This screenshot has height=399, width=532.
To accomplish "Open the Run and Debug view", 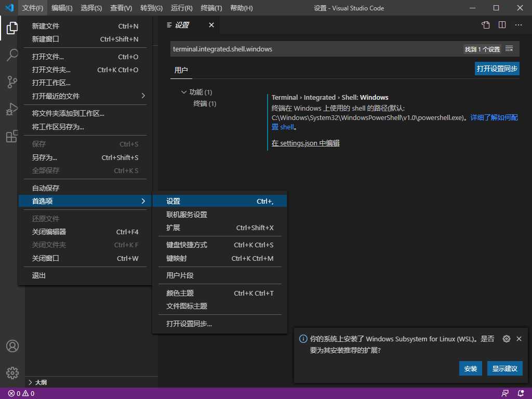I will 12,109.
